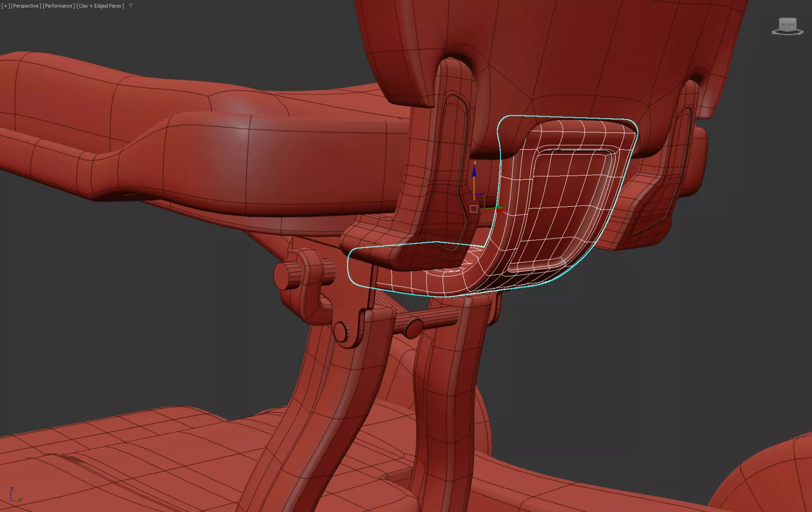Click the small square gizmo handle

(x=473, y=209)
